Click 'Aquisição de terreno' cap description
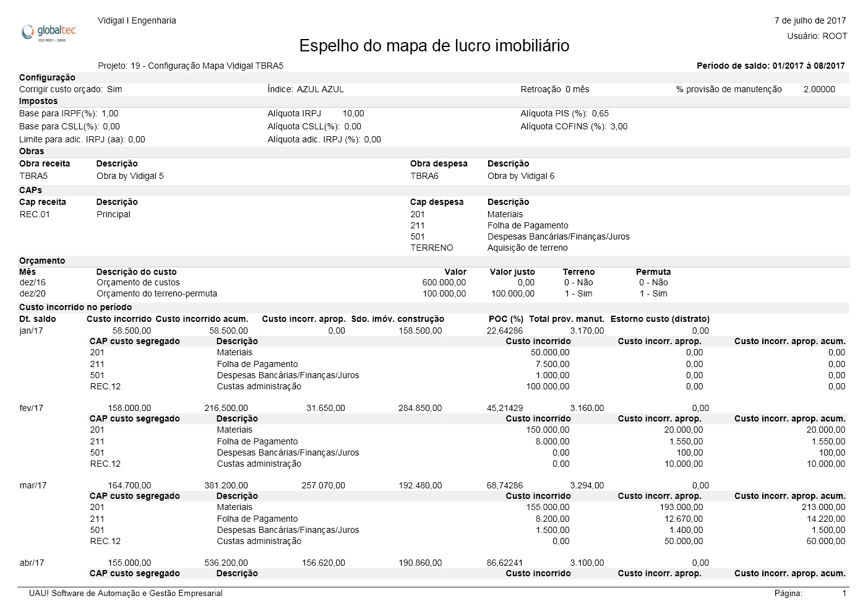Viewport: 868px width, 614px height. click(x=528, y=248)
